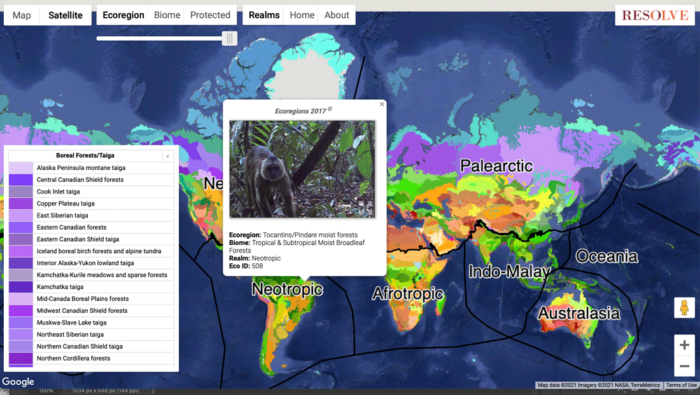Click Alaska Peninsula montane taiga color swatch

[x=21, y=168]
